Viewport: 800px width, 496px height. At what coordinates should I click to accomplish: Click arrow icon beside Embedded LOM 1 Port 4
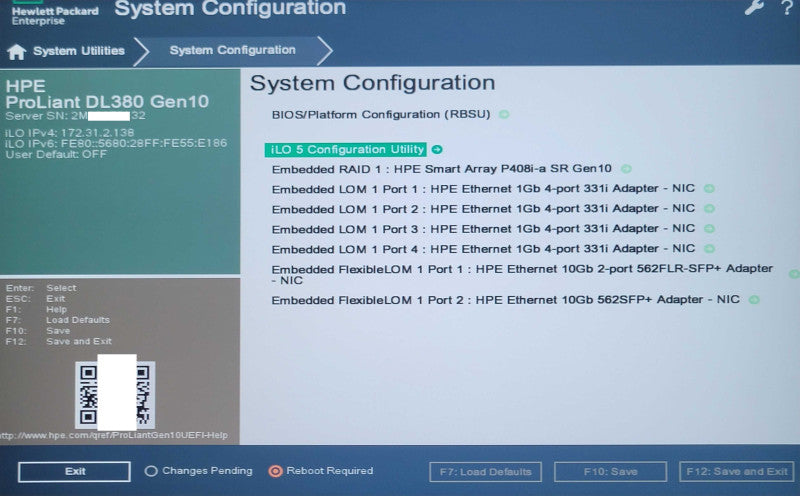pos(709,249)
